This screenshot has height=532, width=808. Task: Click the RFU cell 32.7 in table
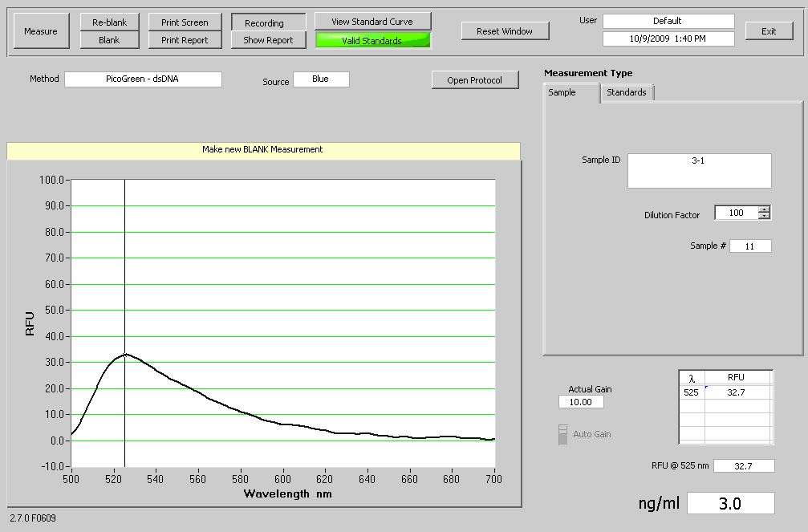[x=737, y=392]
